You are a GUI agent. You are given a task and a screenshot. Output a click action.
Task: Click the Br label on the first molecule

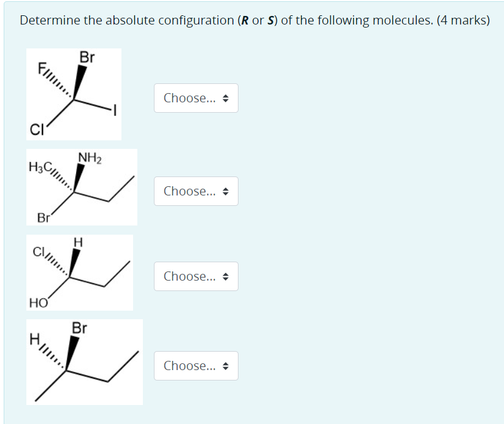(x=86, y=56)
